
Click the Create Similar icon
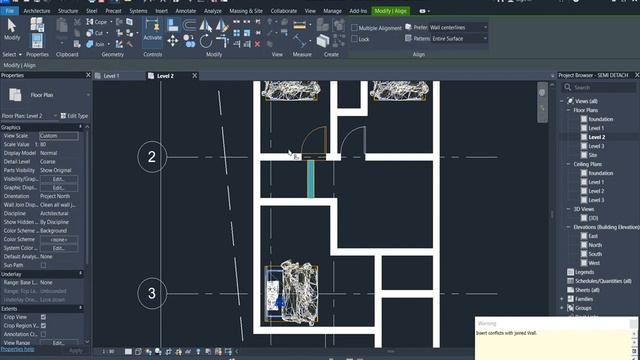(322, 41)
